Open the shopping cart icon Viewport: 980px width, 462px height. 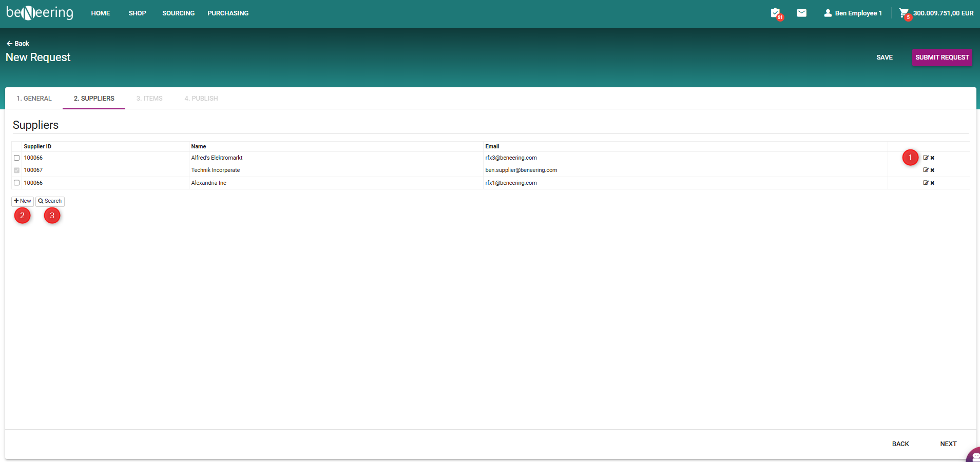[904, 13]
